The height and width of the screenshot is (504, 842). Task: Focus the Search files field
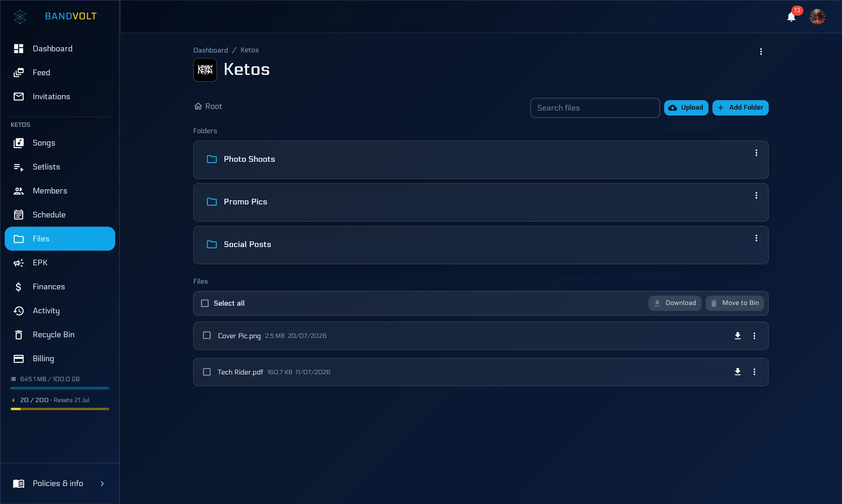tap(595, 108)
